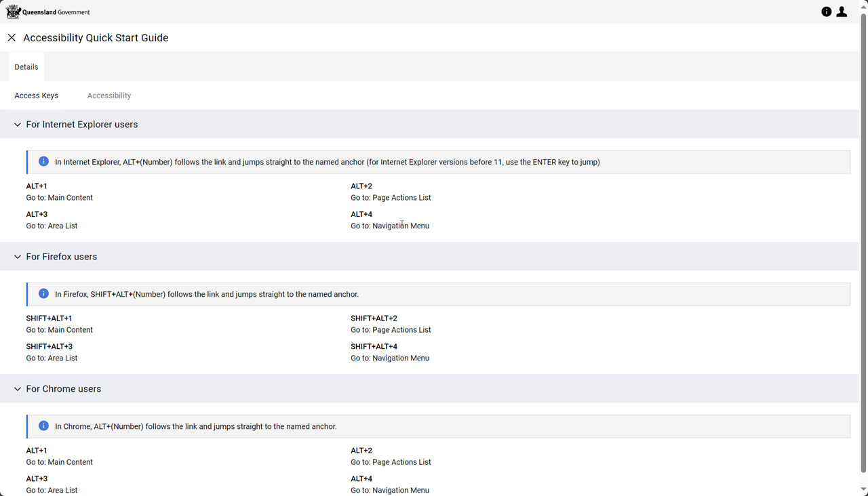Close the Accessibility Quick Start Guide
The image size is (868, 496).
tap(12, 38)
